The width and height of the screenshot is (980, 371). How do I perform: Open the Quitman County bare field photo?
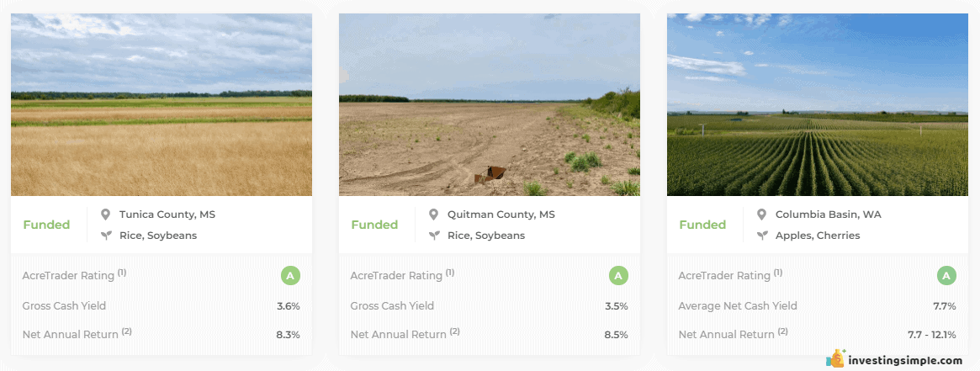tap(490, 104)
